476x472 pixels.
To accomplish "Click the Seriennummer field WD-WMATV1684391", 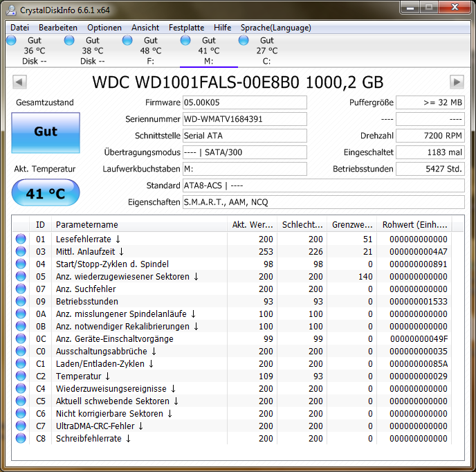I will (245, 119).
